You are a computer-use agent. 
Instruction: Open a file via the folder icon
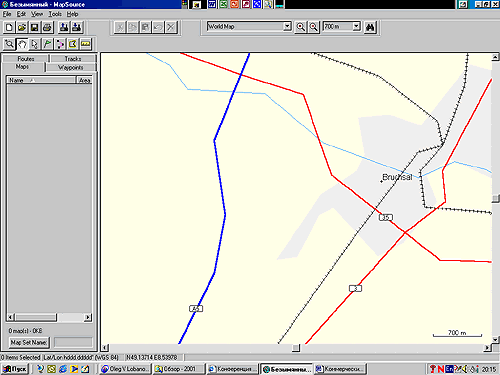click(x=22, y=27)
